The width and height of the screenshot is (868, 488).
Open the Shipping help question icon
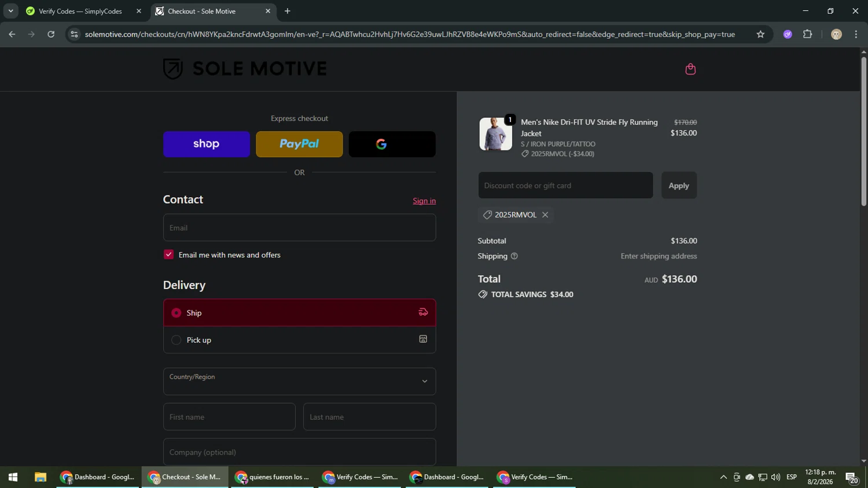[514, 256]
